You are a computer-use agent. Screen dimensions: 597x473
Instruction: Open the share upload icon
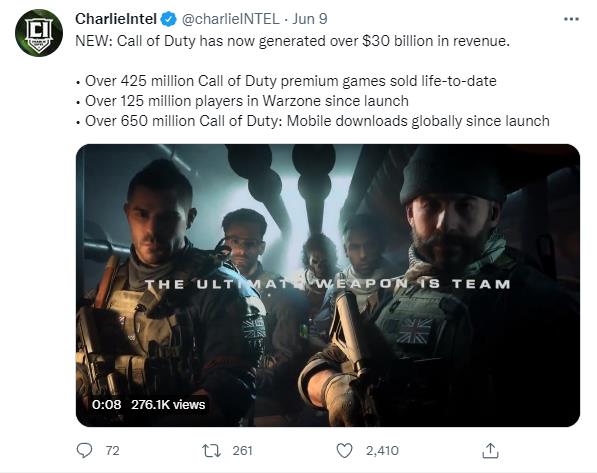(x=490, y=451)
